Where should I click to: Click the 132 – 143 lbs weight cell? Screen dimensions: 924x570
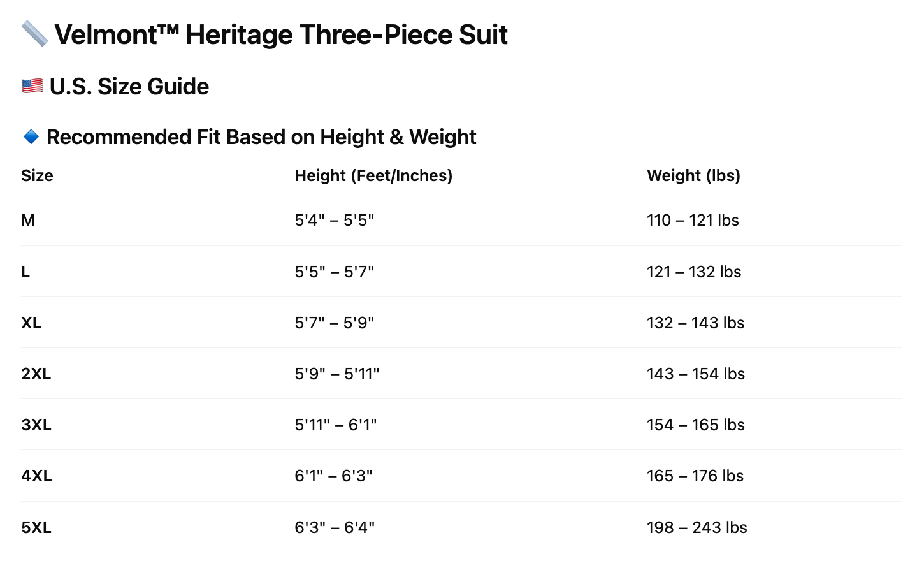coord(695,323)
